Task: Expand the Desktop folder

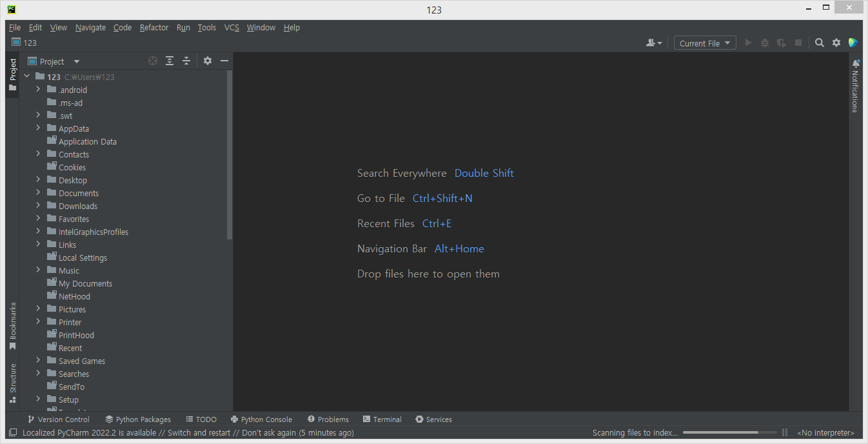Action: 38,180
